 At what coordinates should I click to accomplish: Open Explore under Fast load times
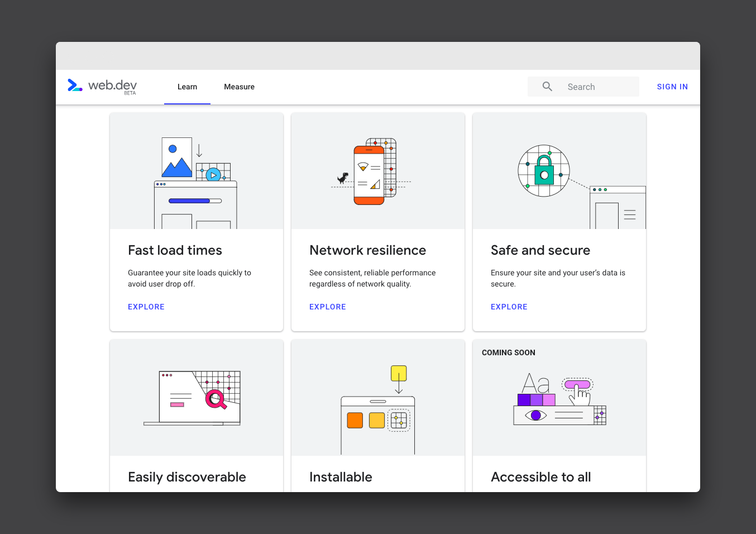coord(146,307)
